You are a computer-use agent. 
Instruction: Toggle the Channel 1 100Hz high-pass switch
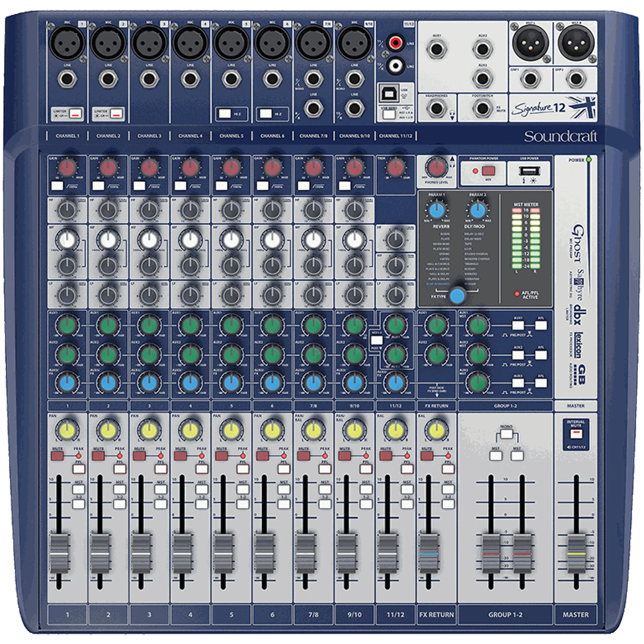(x=58, y=185)
